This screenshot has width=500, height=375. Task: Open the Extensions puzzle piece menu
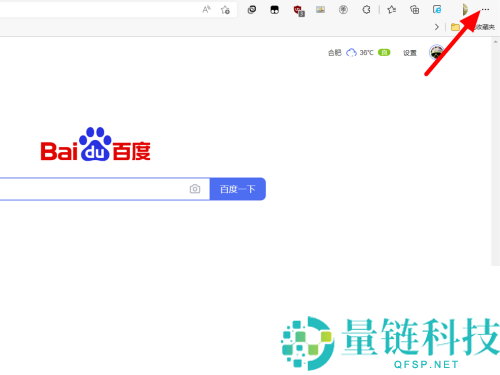click(366, 10)
